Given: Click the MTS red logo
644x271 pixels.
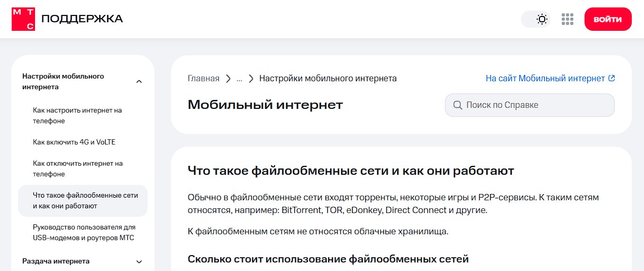Looking at the screenshot, I should click(x=23, y=19).
